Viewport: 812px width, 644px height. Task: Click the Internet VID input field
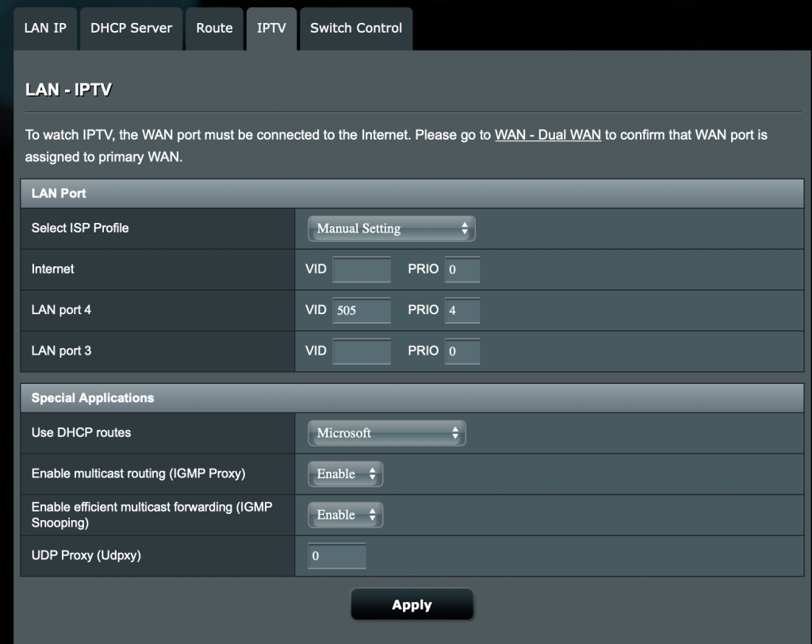(362, 270)
